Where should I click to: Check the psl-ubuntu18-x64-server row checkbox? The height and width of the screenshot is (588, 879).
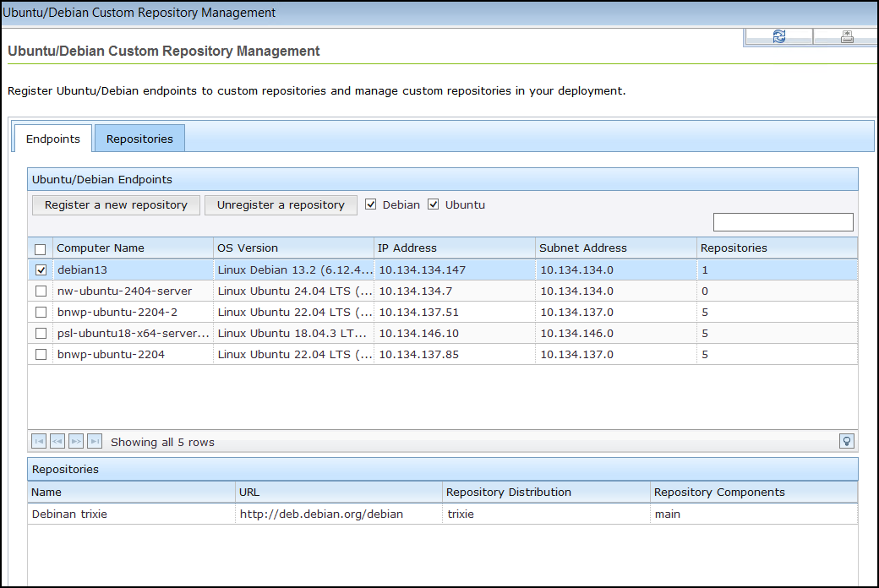41,334
